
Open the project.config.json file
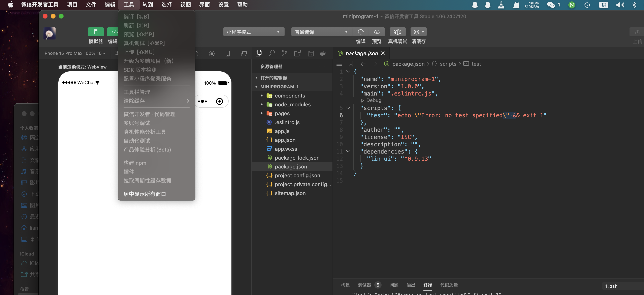297,175
